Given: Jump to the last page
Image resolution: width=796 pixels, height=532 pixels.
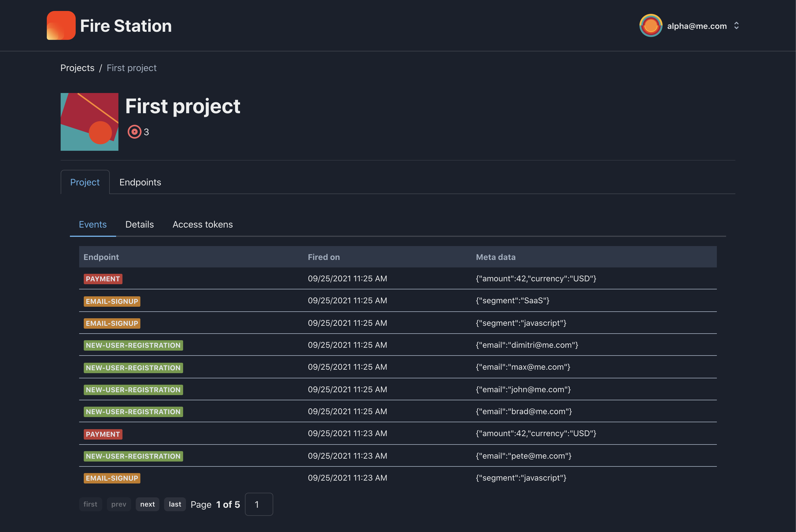Looking at the screenshot, I should 175,504.
